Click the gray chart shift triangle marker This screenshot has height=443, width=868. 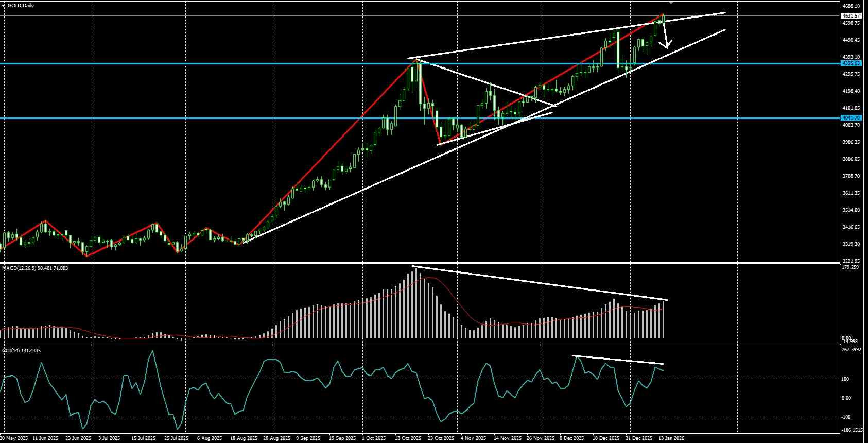point(671,3)
